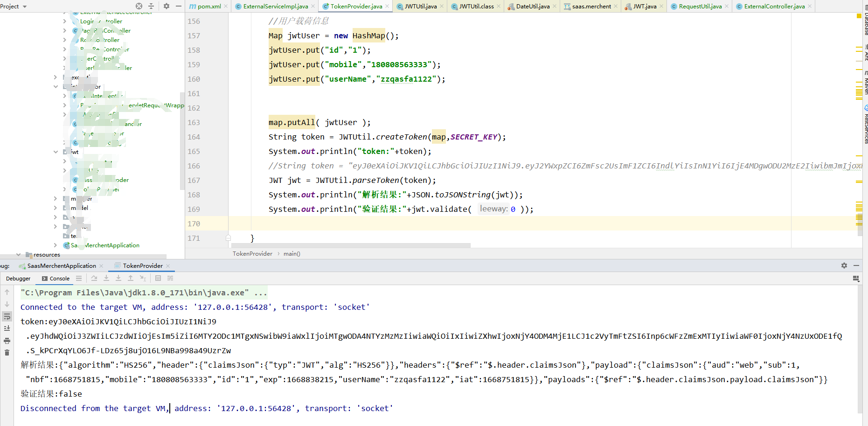Open Project panel settings gear

click(167, 6)
